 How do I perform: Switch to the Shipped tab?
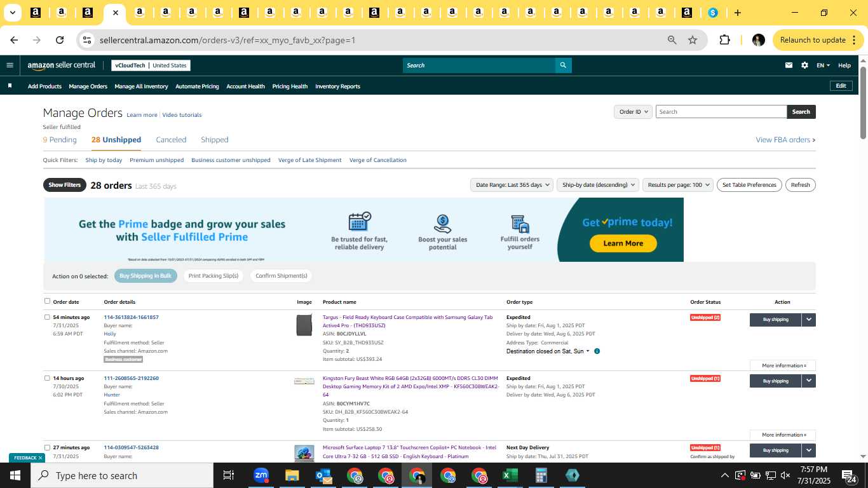tap(214, 140)
